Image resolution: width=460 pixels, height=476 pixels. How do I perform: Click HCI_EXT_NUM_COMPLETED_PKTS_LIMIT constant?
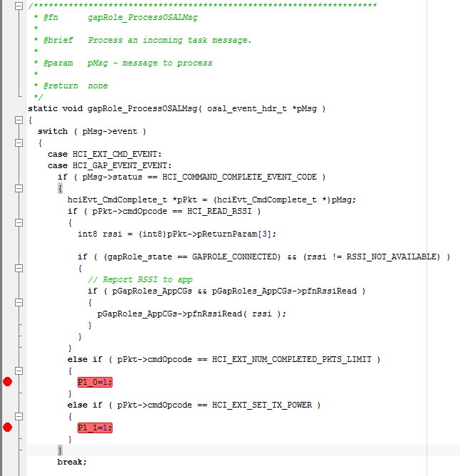tap(292, 359)
